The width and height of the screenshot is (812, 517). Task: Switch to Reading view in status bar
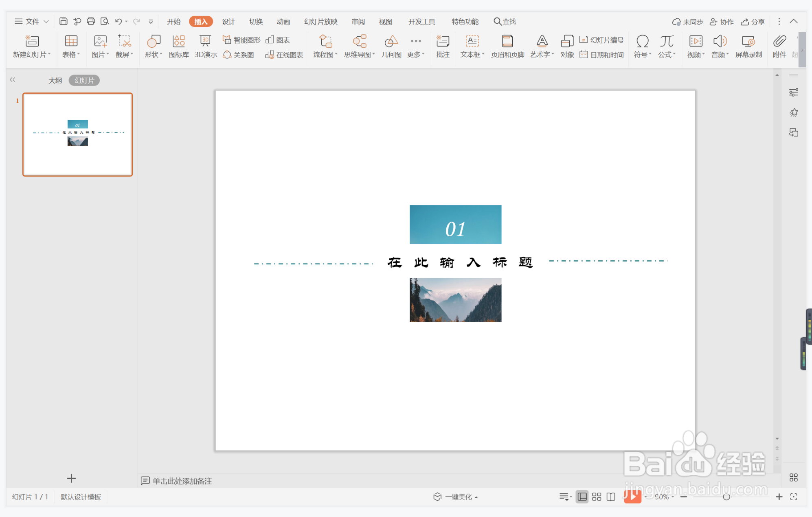[611, 497]
